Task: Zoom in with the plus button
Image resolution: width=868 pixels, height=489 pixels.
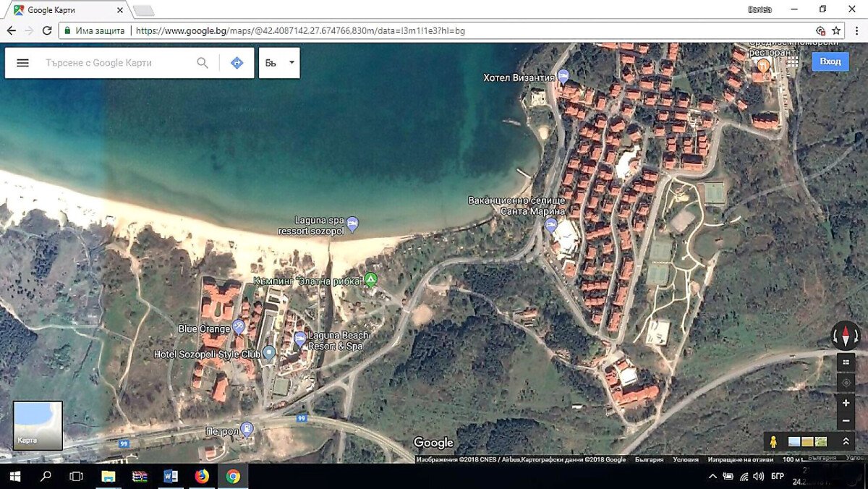Action: coord(846,403)
